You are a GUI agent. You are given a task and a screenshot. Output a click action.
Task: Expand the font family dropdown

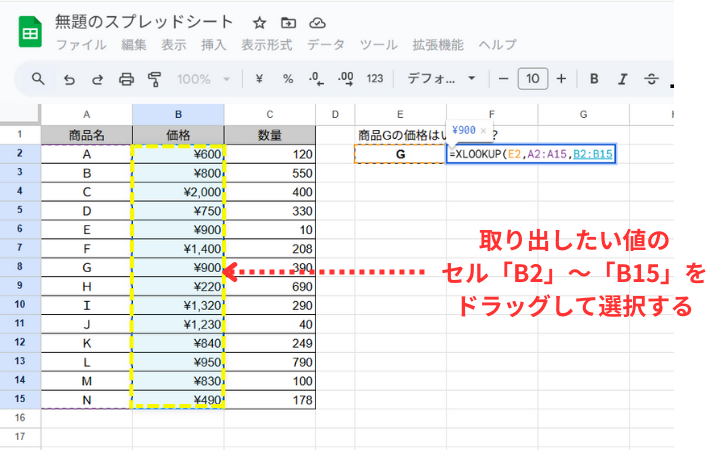tap(442, 79)
